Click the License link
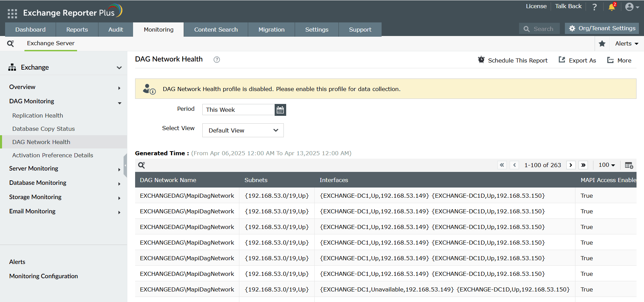The image size is (644, 302). point(536,6)
